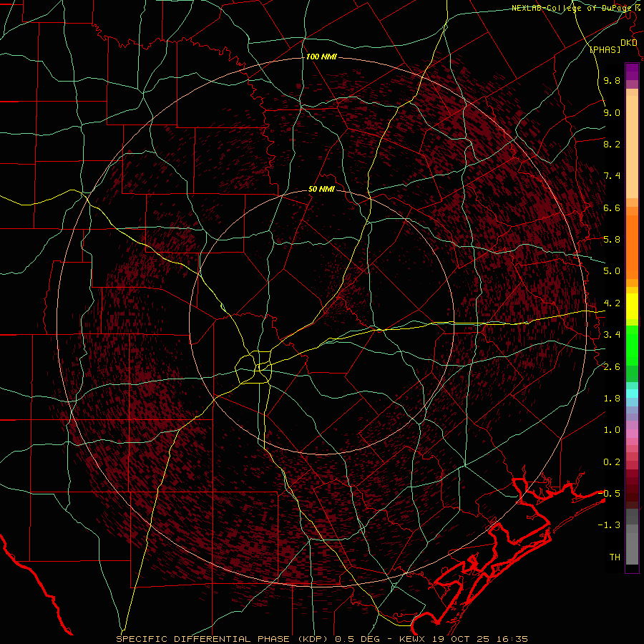Click the 7.4 value on the scale

pyautogui.click(x=612, y=176)
